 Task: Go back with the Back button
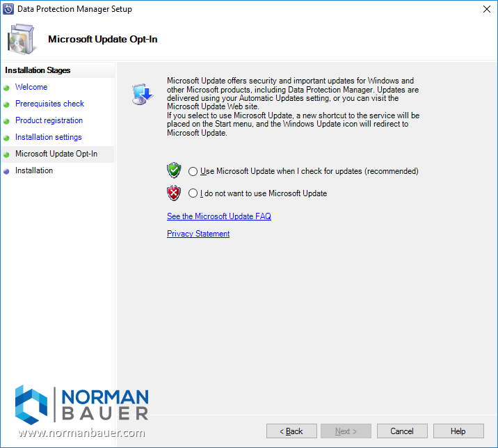(x=291, y=431)
